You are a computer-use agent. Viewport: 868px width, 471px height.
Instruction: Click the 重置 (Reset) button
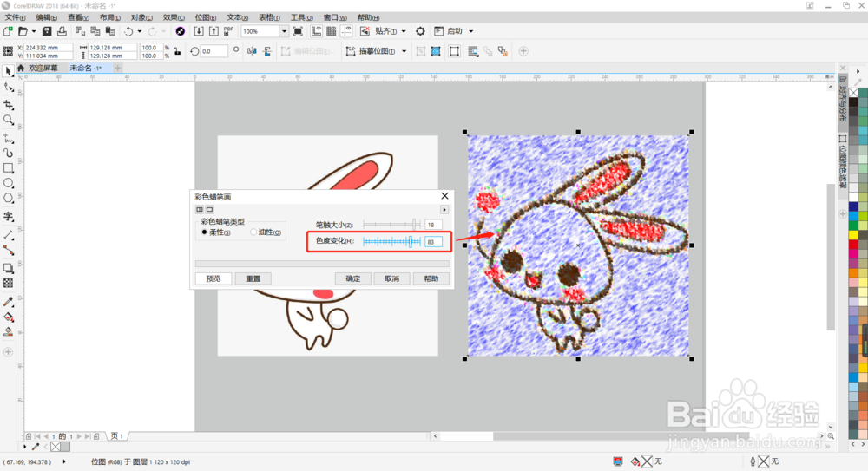(253, 278)
